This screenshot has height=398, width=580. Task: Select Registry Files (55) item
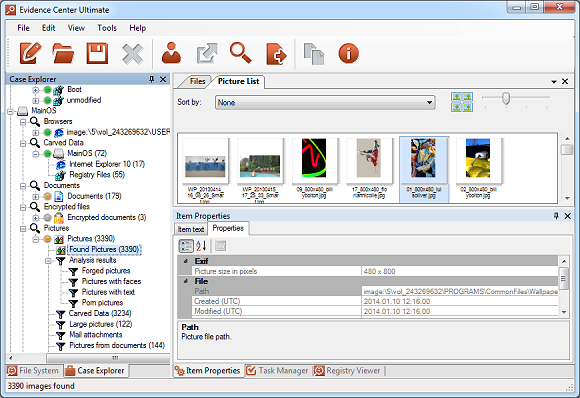pos(97,175)
